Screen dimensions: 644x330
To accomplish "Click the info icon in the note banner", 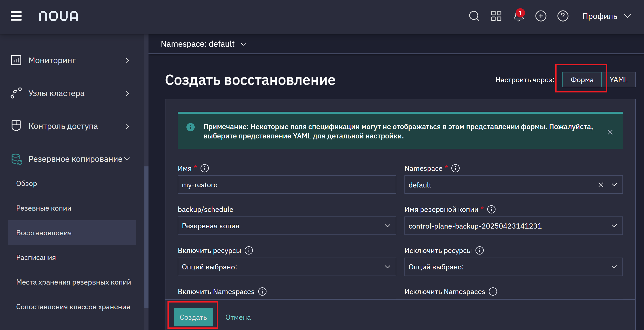I will [x=191, y=127].
